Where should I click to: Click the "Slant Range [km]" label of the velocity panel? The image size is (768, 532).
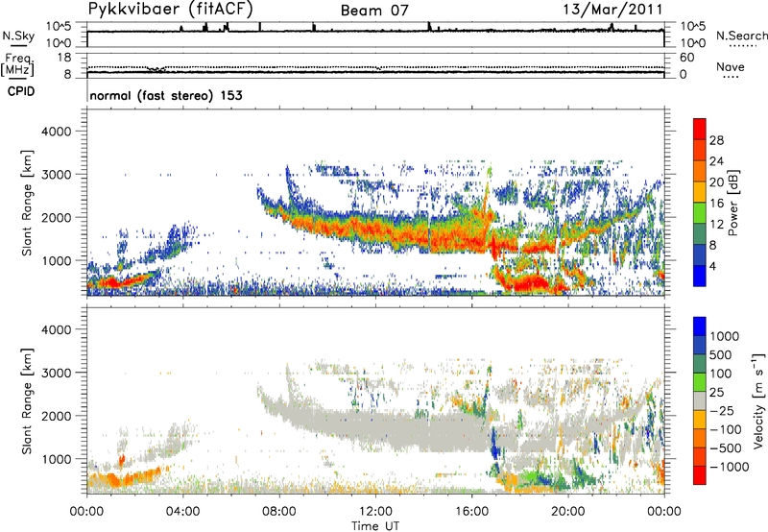26,401
